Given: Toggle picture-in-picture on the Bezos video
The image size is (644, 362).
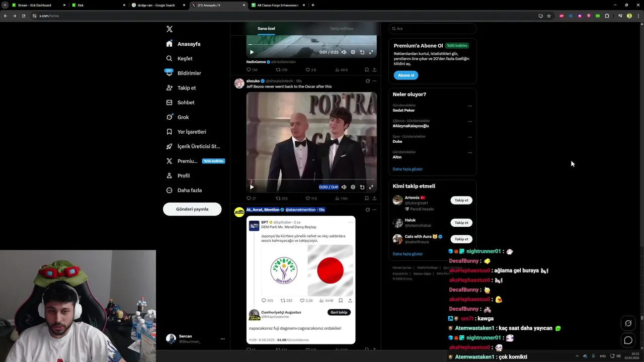Looking at the screenshot, I should [362, 187].
